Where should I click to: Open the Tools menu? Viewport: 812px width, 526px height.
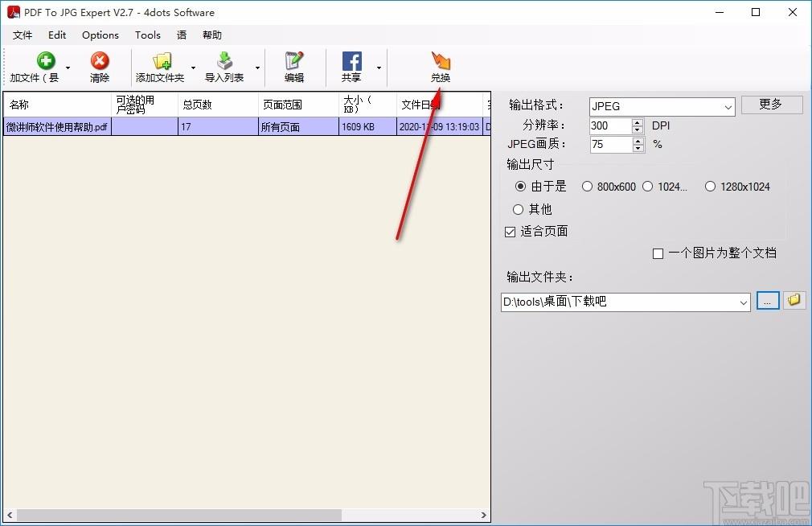pos(148,35)
